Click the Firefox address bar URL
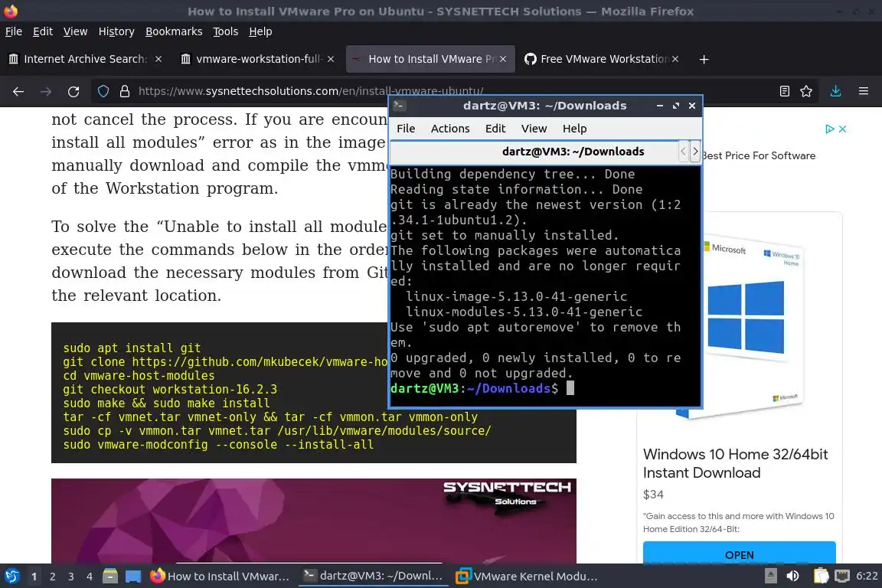The width and height of the screenshot is (882, 588). [311, 91]
